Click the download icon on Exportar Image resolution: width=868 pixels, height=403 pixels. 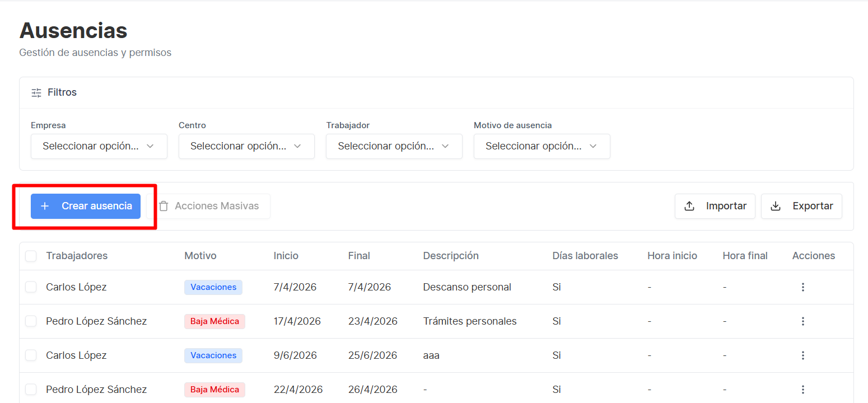[x=776, y=206]
